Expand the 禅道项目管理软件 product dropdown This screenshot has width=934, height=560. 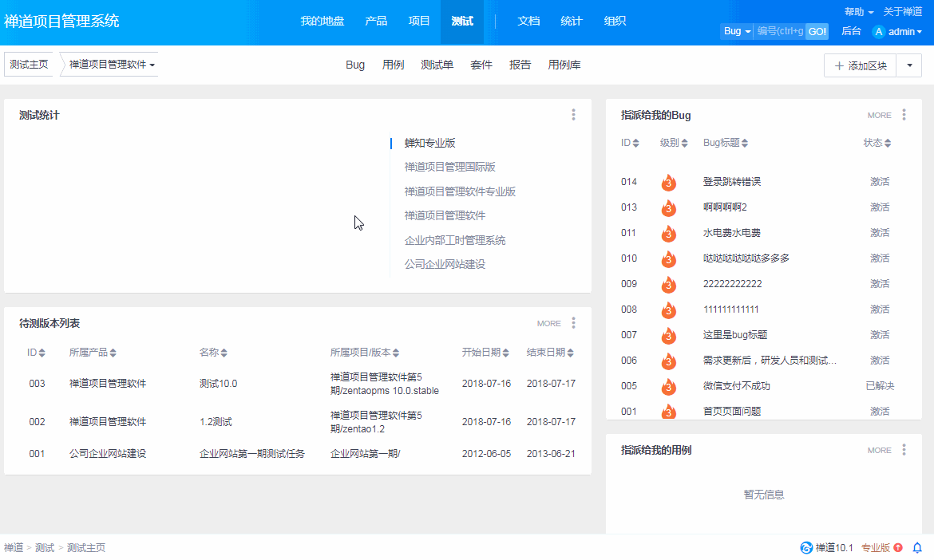pos(112,65)
